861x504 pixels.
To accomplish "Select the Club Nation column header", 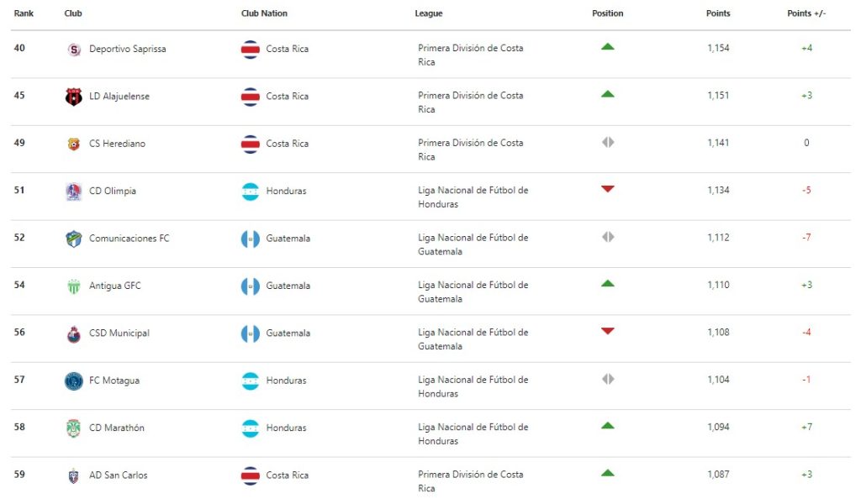I will [264, 13].
